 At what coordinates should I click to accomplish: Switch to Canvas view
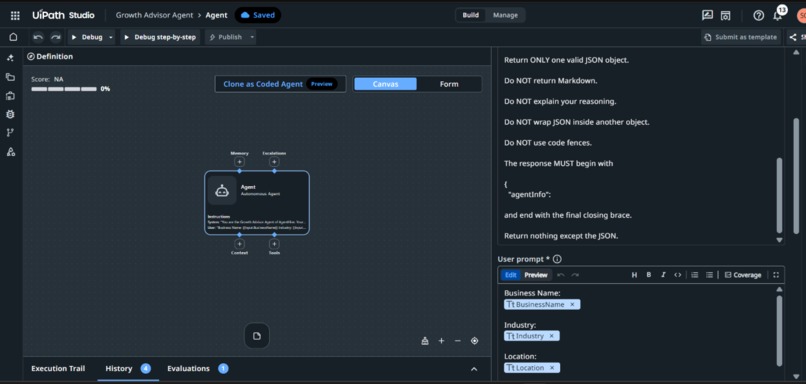pos(386,84)
